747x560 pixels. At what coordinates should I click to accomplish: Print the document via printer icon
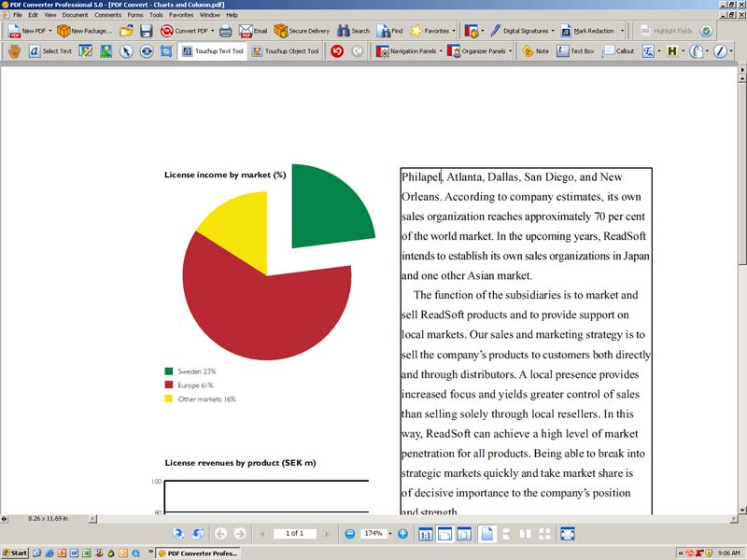click(225, 31)
